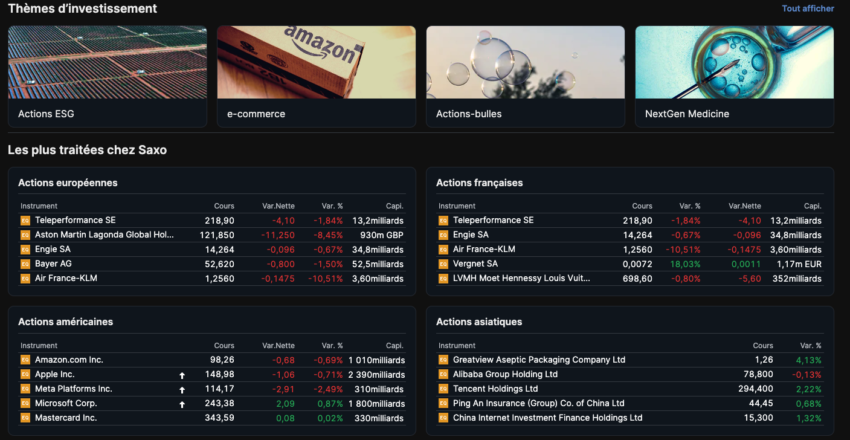Click the icon beside Aston Martin Lagonda
Screen dimensions: 850x440
point(25,235)
